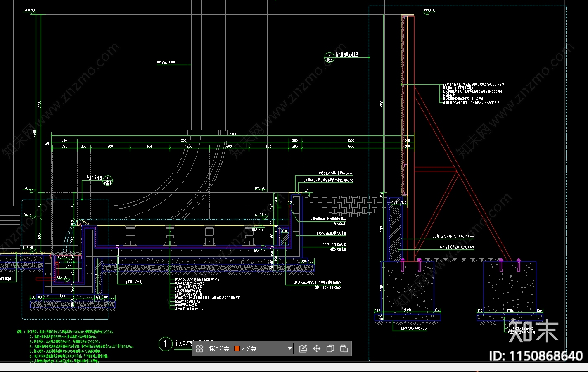The width and height of the screenshot is (588, 372).
Task: Click the TW10.90 elevation marker at top left
Action: point(29,10)
